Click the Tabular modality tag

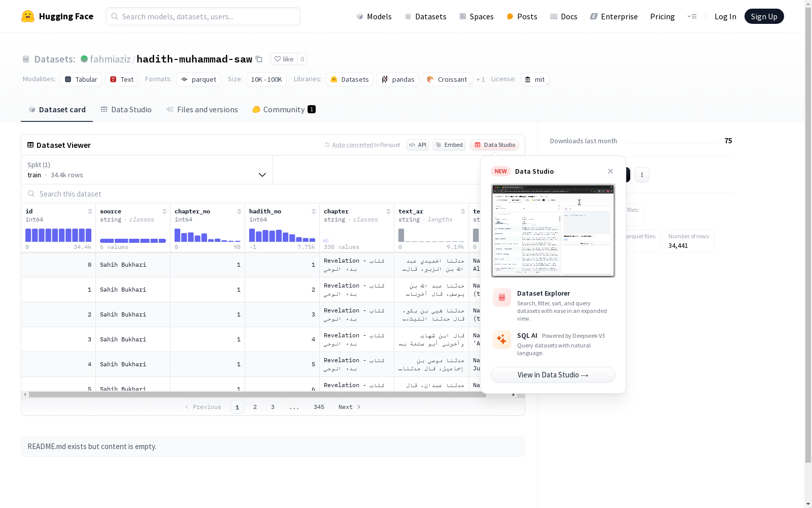81,79
